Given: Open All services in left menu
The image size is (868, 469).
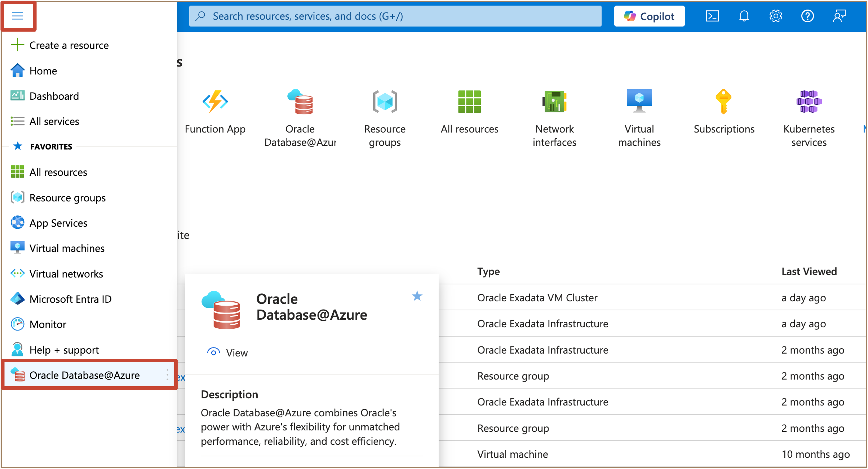Looking at the screenshot, I should [54, 121].
